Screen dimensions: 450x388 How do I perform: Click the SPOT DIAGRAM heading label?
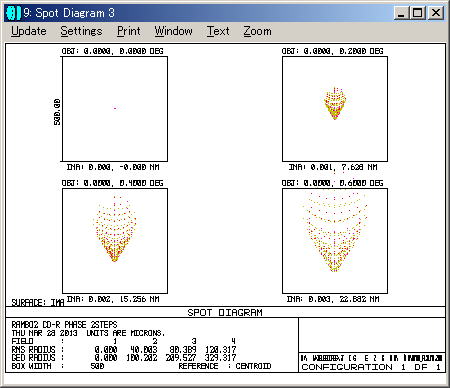coord(225,312)
